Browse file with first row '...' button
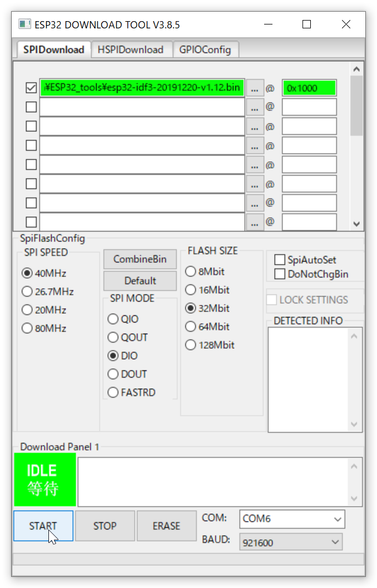The image size is (377, 588). click(x=255, y=88)
